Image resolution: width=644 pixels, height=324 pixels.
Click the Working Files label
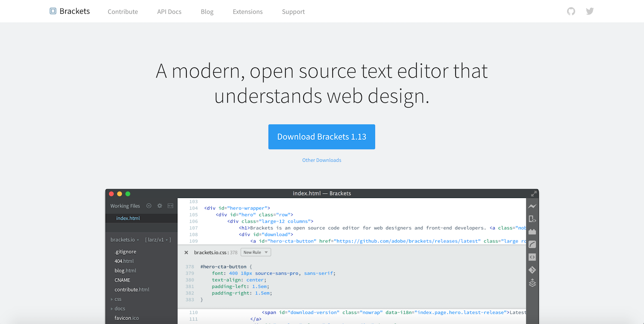tap(125, 206)
